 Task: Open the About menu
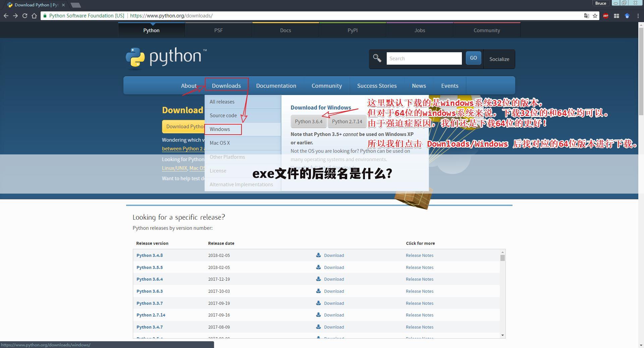coord(189,86)
